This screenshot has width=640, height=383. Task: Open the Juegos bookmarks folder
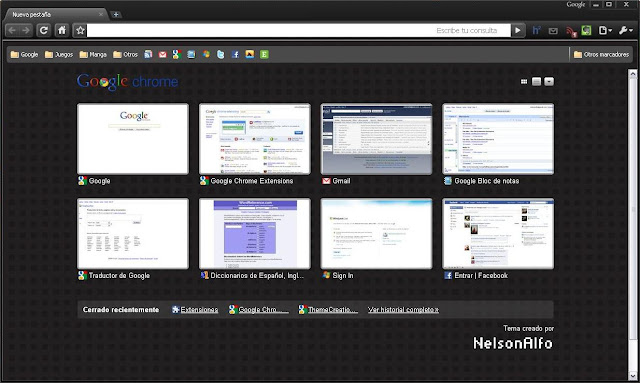point(59,54)
